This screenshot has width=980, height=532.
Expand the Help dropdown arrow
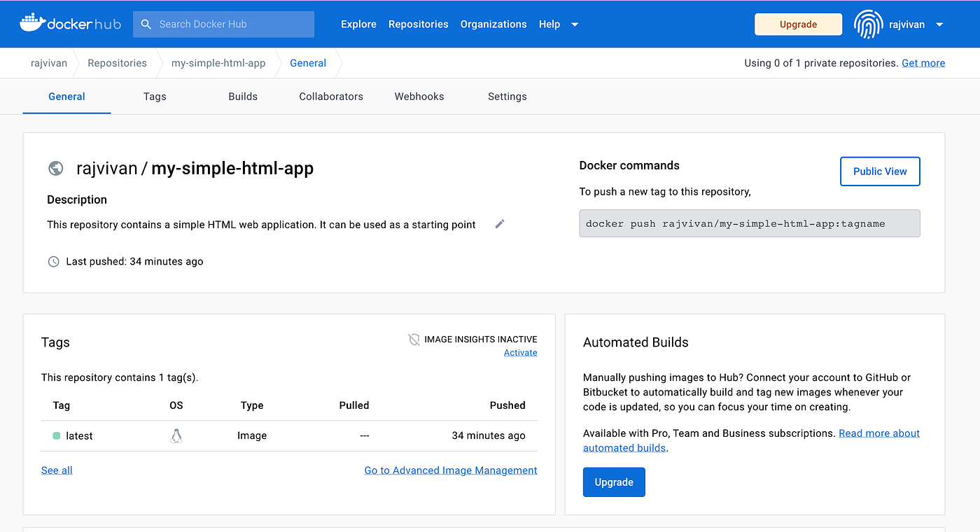[x=575, y=24]
